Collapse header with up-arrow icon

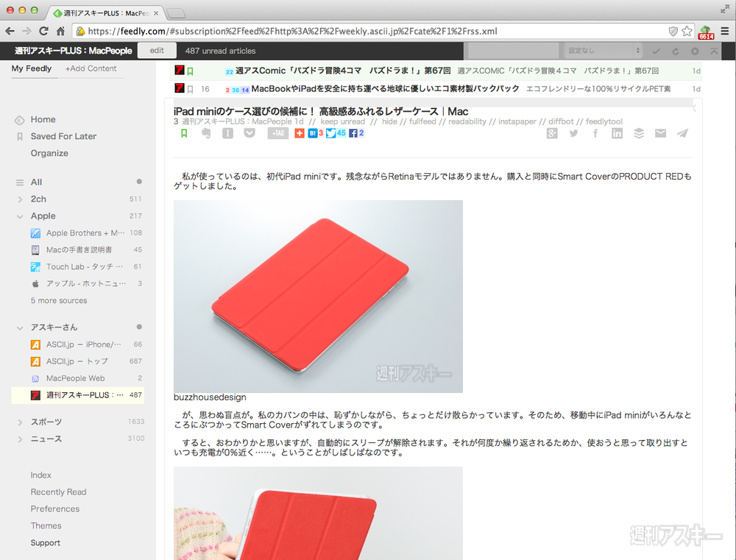(x=714, y=52)
